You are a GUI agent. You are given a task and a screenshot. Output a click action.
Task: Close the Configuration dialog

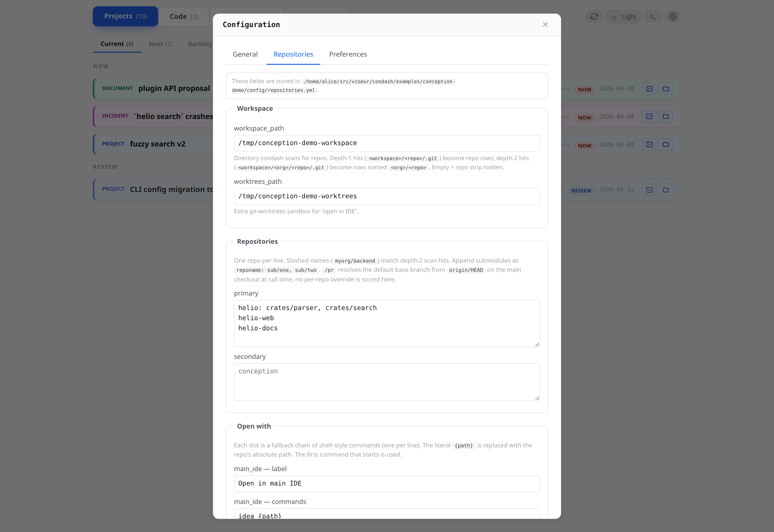(x=545, y=24)
